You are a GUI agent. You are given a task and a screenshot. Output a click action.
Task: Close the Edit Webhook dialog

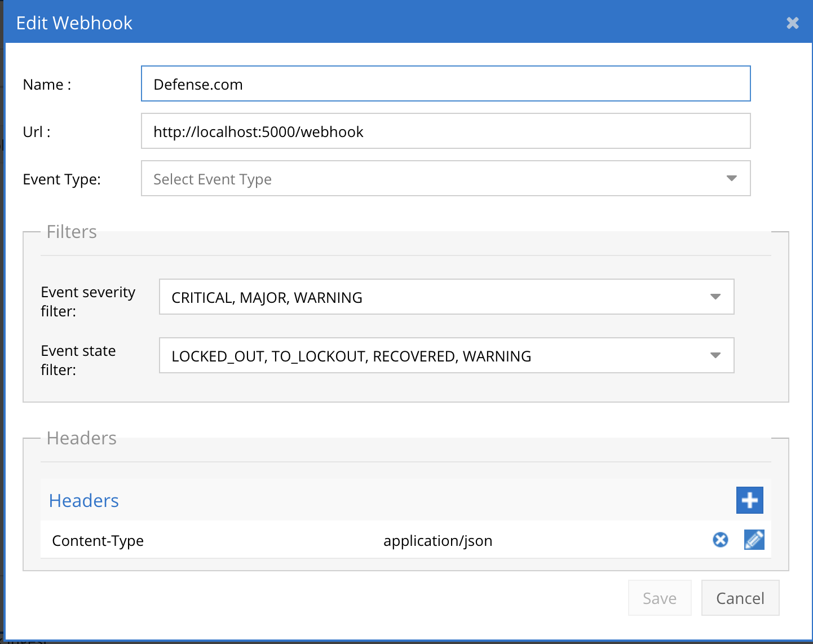point(792,23)
